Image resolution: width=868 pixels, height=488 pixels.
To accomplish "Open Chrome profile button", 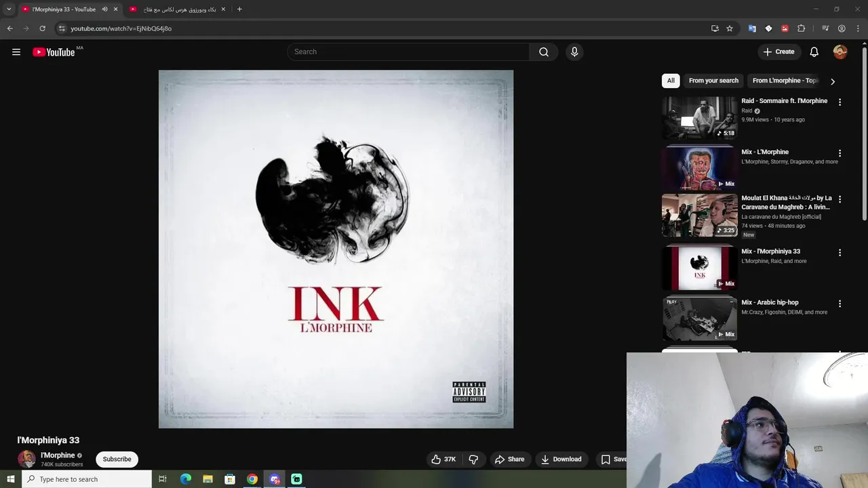I will tap(842, 28).
